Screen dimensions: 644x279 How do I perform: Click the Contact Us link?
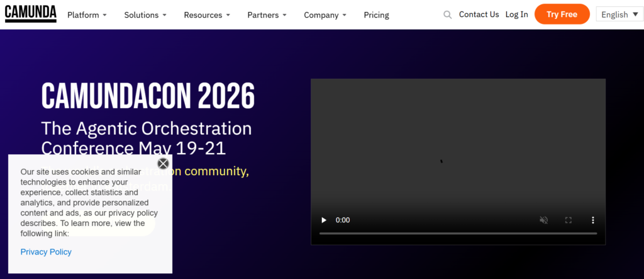tap(479, 14)
